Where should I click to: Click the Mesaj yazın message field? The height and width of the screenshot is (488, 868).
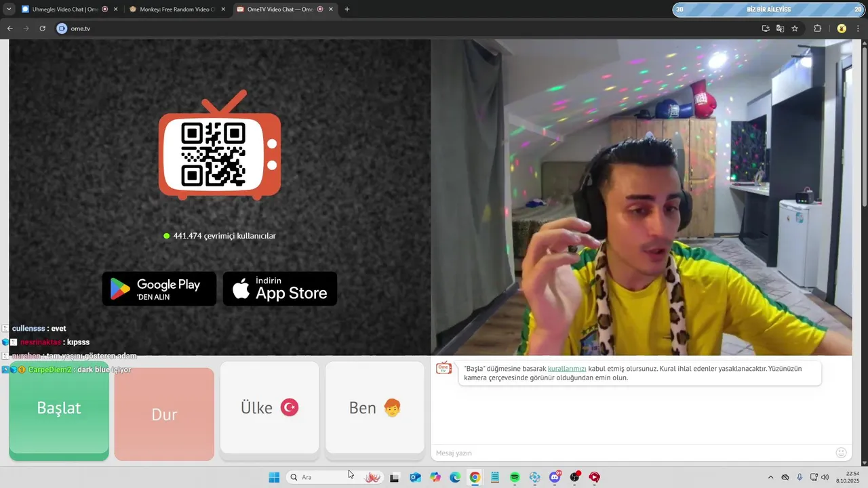point(631,453)
